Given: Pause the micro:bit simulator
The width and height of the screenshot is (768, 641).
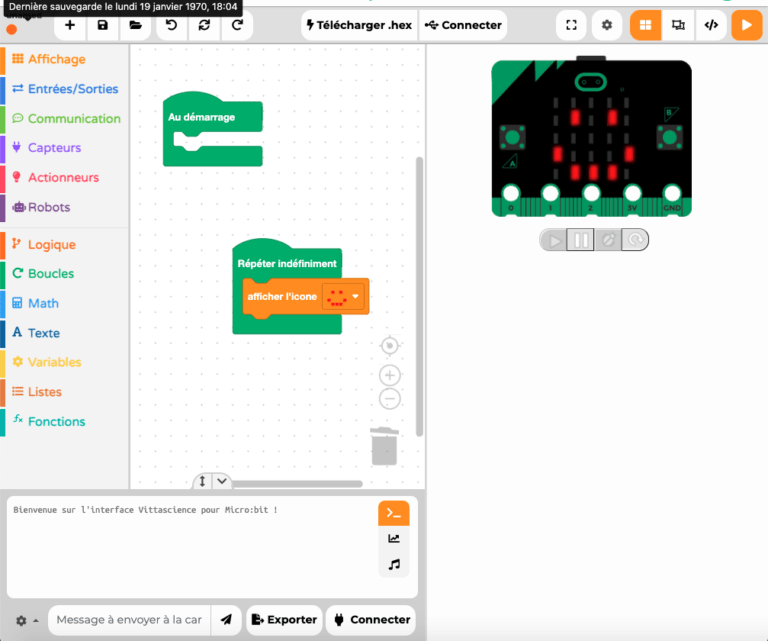Looking at the screenshot, I should click(x=581, y=240).
